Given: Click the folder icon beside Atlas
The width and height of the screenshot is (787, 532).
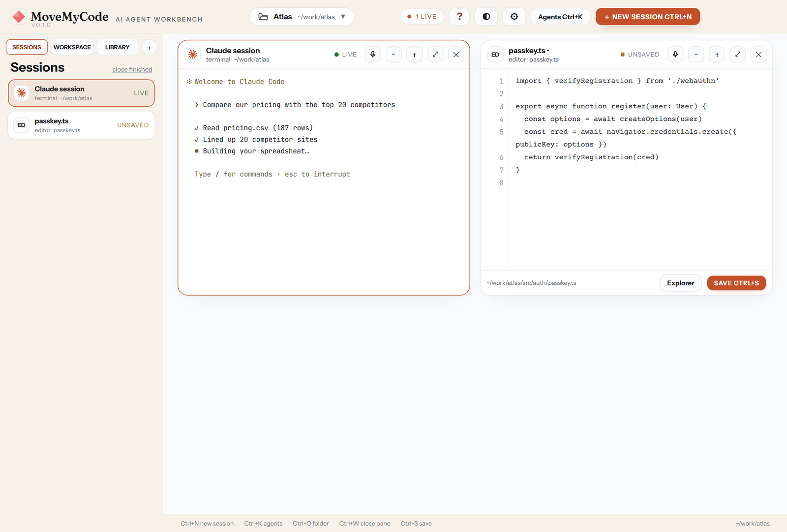Looking at the screenshot, I should pos(263,17).
